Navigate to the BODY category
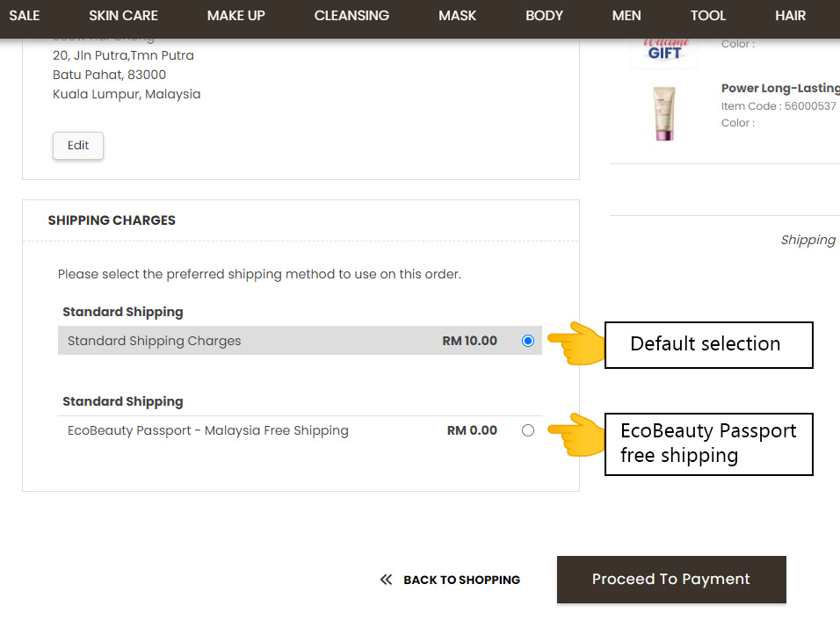 pos(544,15)
